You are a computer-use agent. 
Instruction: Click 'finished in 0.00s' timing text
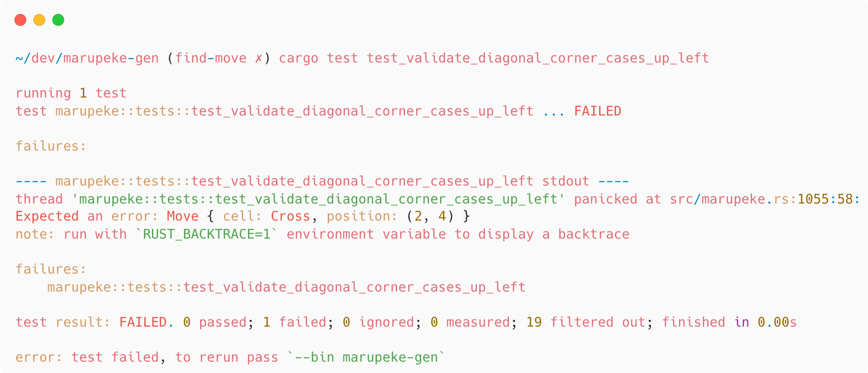pyautogui.click(x=729, y=322)
